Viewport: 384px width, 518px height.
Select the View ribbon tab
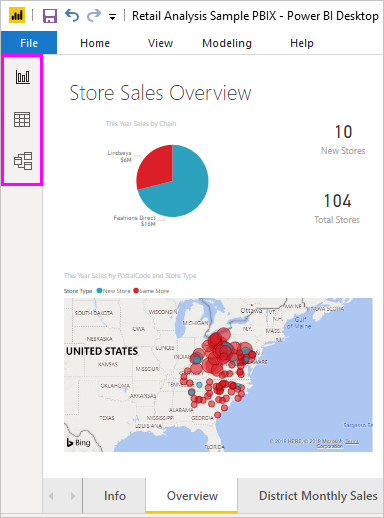[x=160, y=43]
